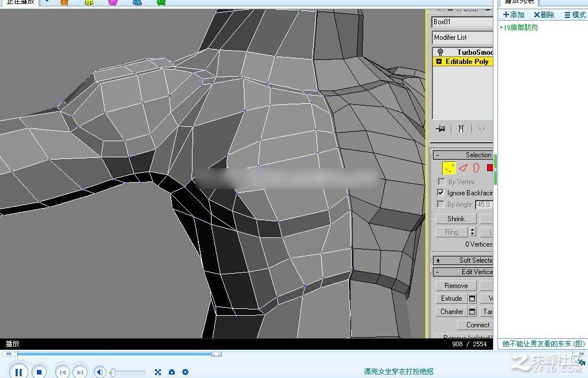Open the 播放列表 playlist tab

(519, 2)
